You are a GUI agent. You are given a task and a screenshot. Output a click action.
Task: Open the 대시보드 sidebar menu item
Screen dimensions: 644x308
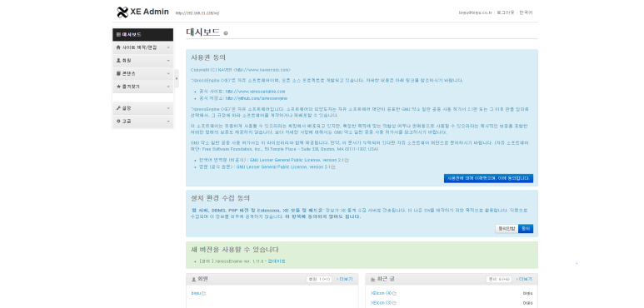pyautogui.click(x=143, y=34)
